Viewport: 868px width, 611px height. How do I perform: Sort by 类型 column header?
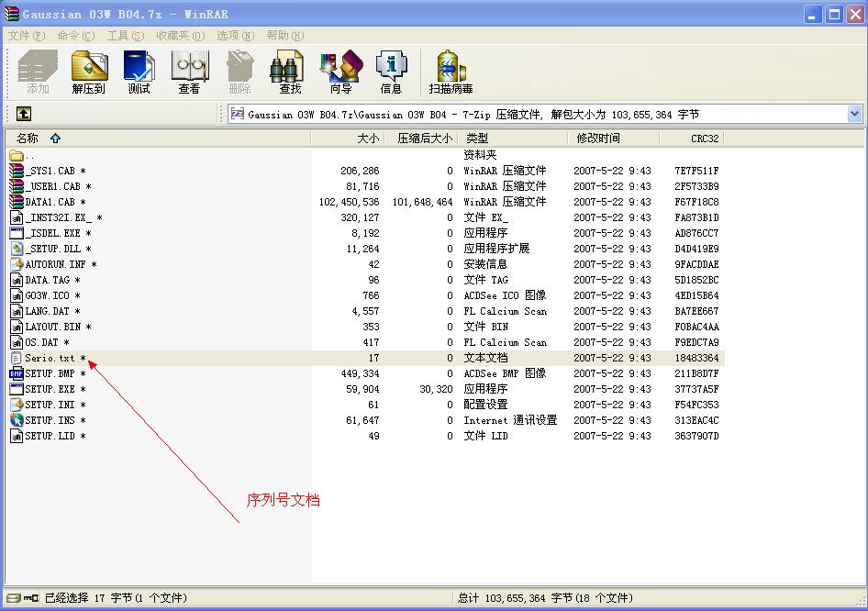513,139
